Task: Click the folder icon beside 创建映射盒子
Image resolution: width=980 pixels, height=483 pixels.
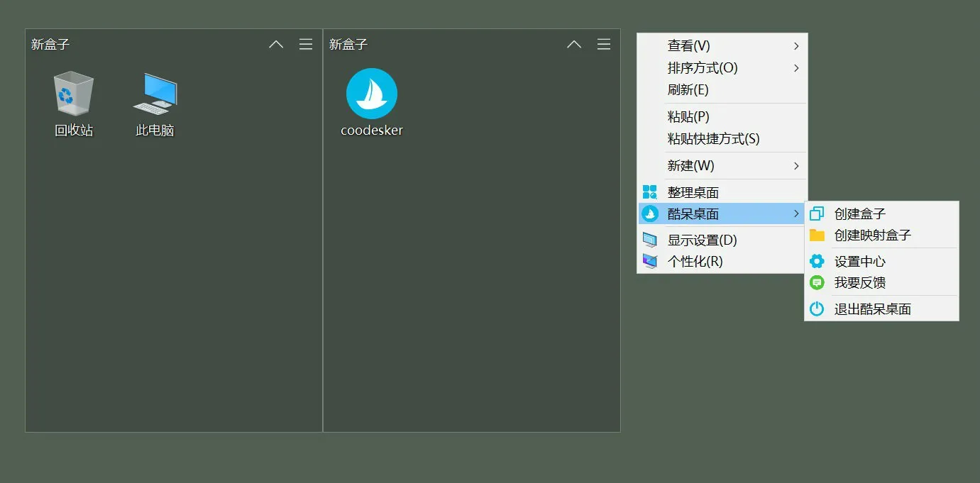Action: (817, 235)
